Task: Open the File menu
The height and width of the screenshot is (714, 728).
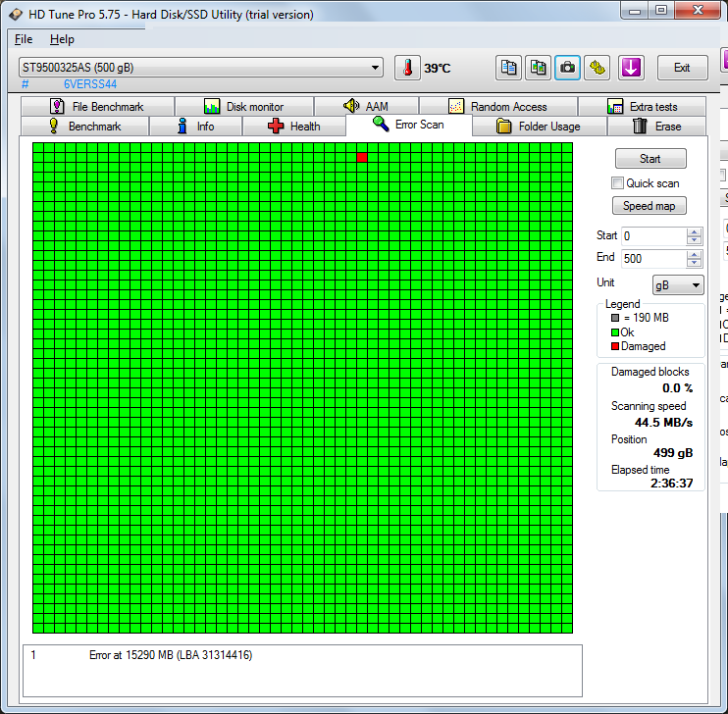Action: [x=24, y=39]
